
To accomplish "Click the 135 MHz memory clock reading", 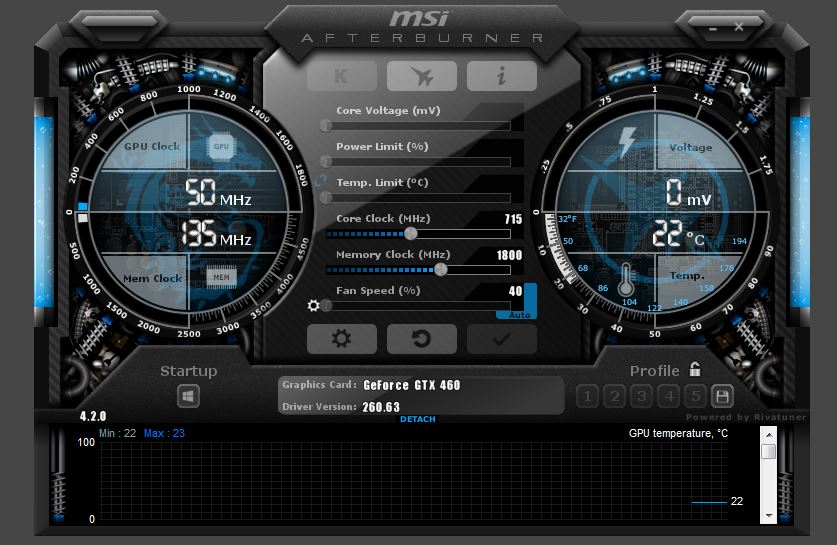I will click(216, 234).
